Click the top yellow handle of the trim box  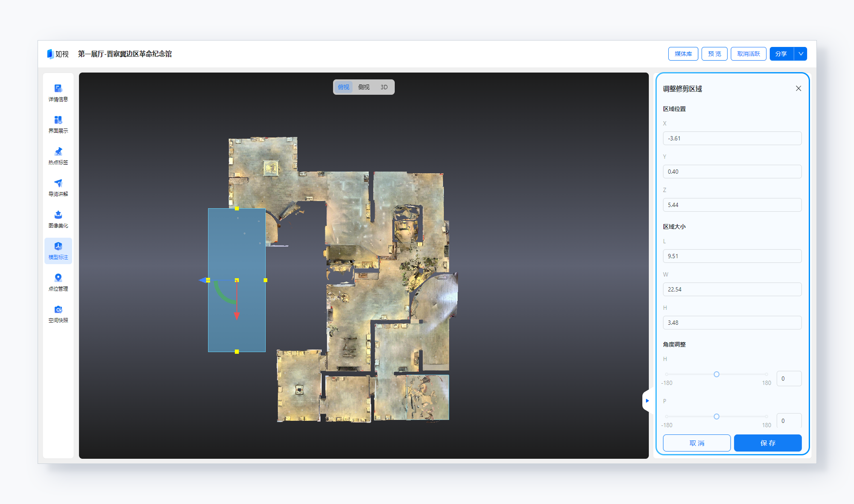(237, 209)
